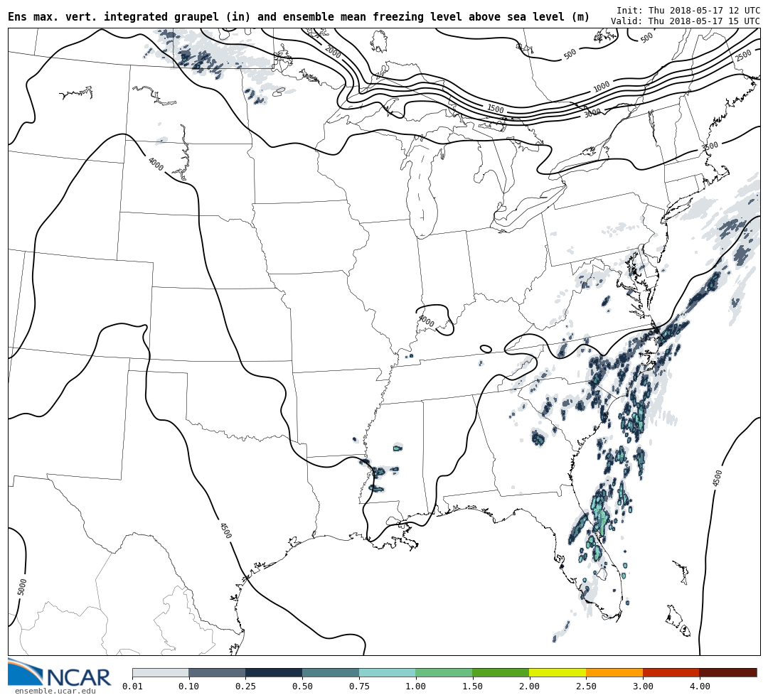Click the '0.10' legend tick label

click(189, 686)
